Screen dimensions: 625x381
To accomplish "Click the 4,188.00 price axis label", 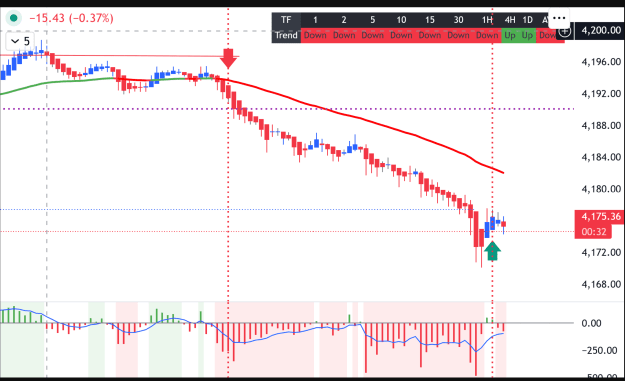I will point(601,126).
